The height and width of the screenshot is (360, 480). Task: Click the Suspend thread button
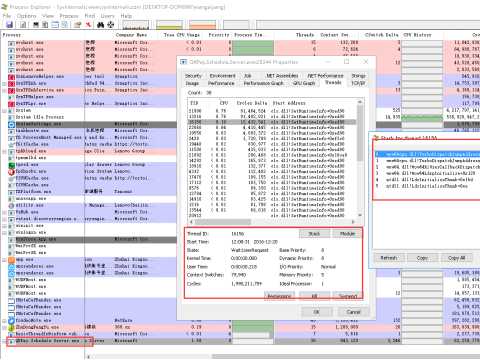click(348, 296)
